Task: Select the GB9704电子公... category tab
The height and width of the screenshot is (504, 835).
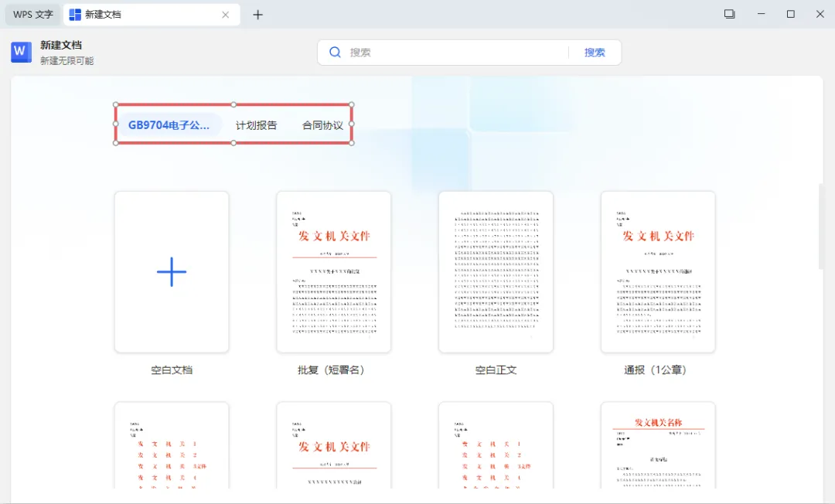Action: (169, 125)
